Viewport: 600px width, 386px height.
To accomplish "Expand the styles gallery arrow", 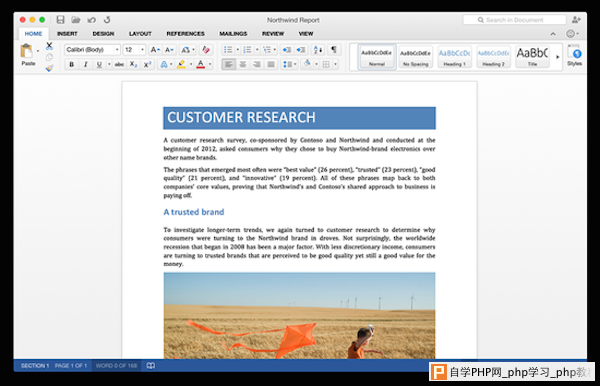I will click(558, 57).
